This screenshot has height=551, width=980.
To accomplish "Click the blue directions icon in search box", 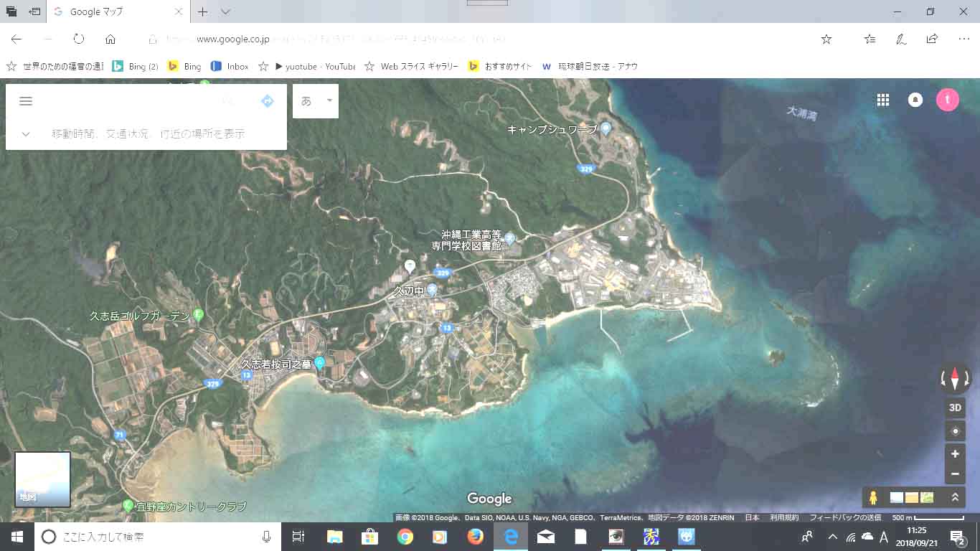I will (x=268, y=101).
